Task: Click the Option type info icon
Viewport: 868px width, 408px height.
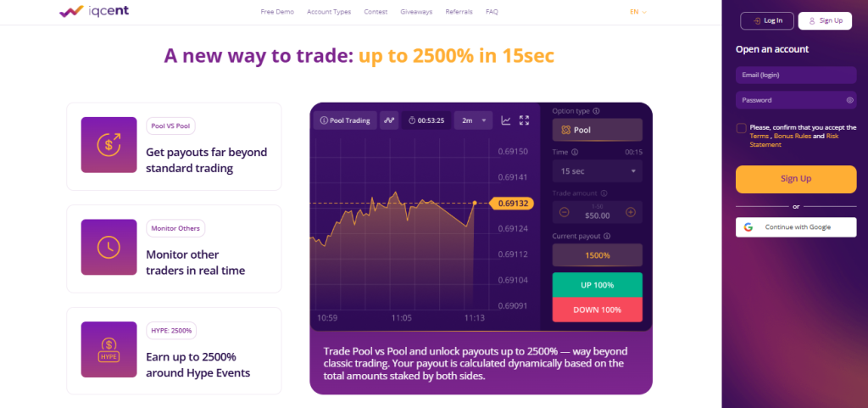Action: (597, 111)
